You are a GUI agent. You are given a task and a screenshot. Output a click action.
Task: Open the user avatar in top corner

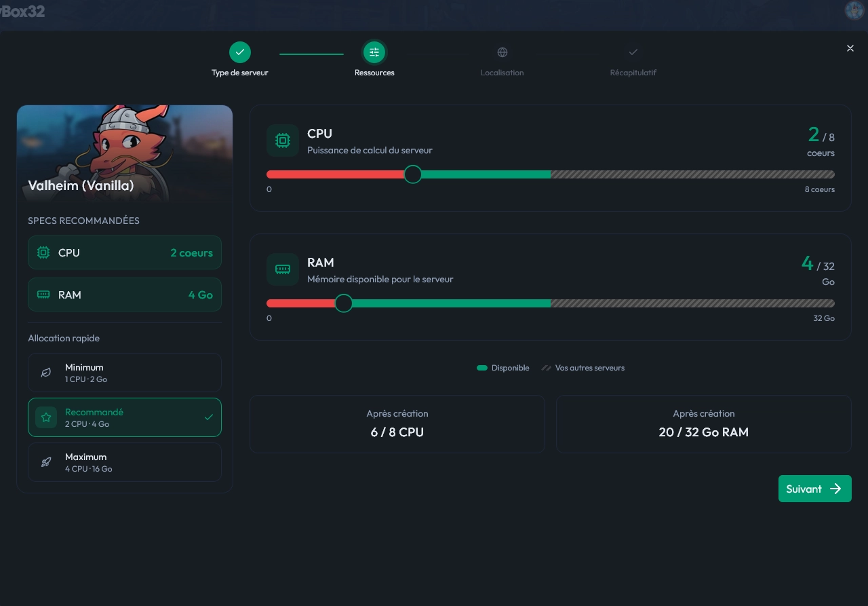(853, 10)
